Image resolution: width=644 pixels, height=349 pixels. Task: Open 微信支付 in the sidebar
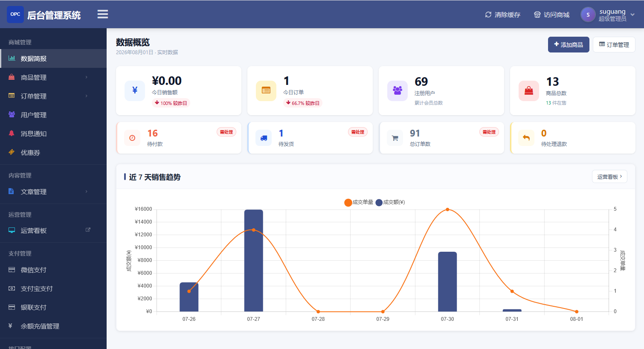point(53,270)
